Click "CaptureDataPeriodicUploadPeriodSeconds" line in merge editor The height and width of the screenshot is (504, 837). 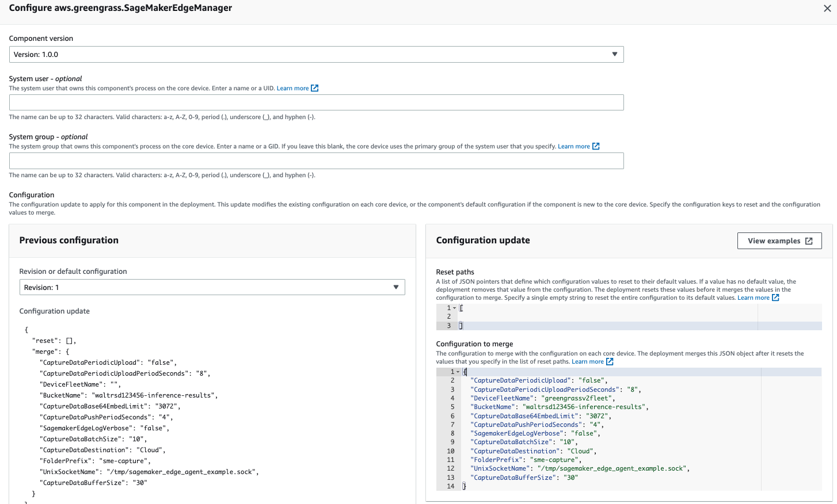click(556, 390)
